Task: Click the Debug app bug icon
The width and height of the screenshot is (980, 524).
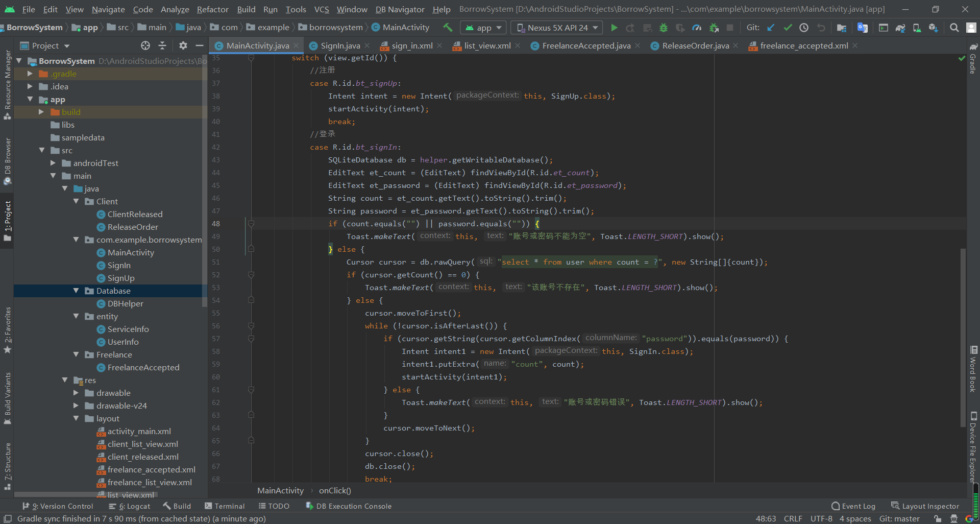Action: [664, 28]
